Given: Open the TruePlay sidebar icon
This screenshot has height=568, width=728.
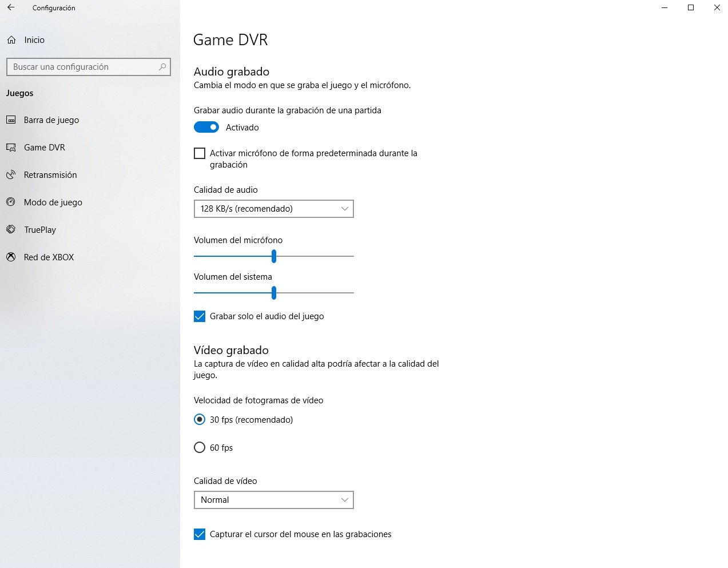Looking at the screenshot, I should pos(11,229).
